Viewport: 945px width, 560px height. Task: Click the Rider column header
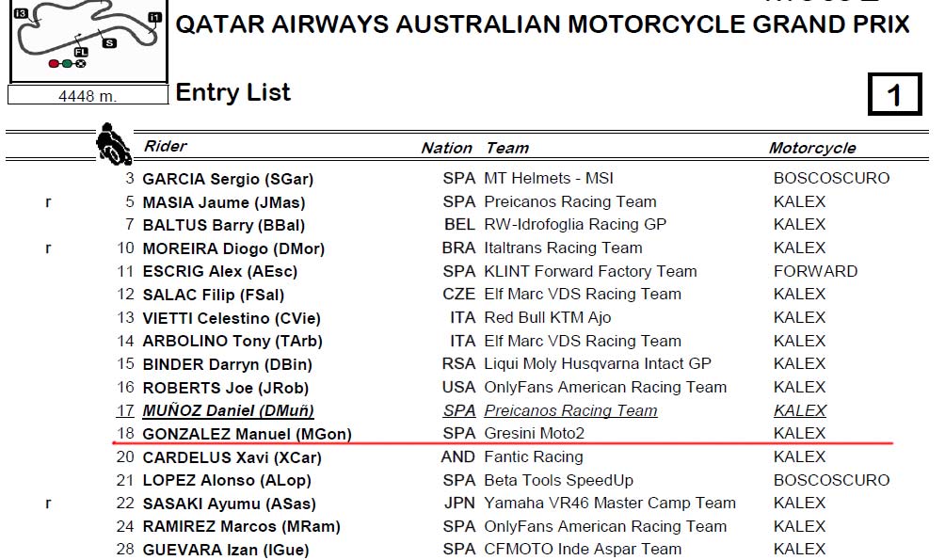pos(165,147)
